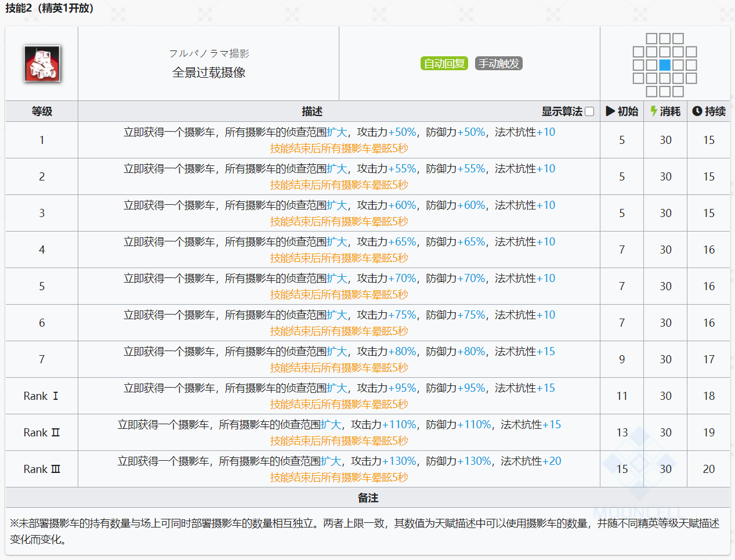Click the +110% defense value in Rank Ⅱ row
Screen dimensions: 735x560
(x=474, y=425)
